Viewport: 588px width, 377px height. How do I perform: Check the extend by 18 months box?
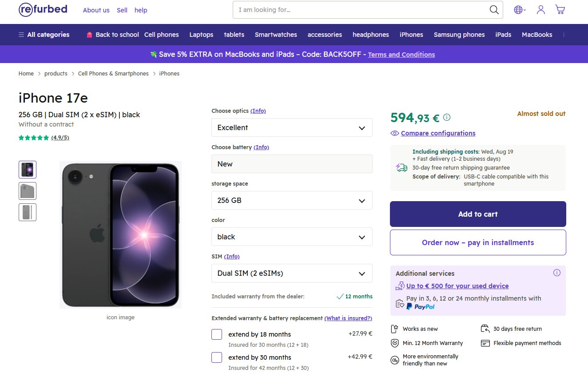click(217, 334)
